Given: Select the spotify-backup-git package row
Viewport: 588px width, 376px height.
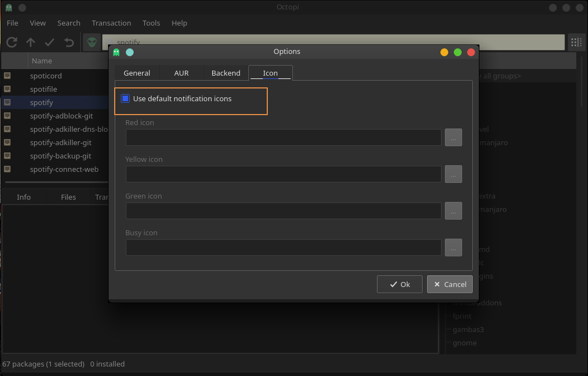Looking at the screenshot, I should [x=61, y=156].
